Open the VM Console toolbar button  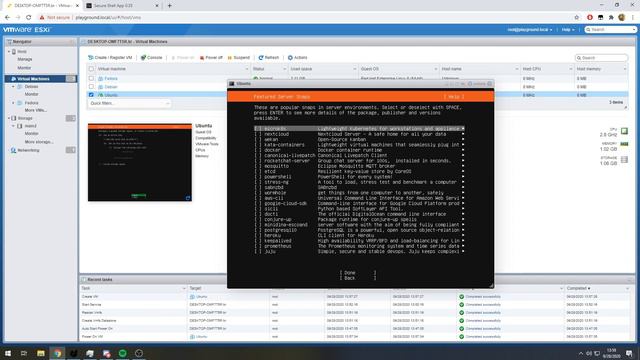tap(151, 58)
